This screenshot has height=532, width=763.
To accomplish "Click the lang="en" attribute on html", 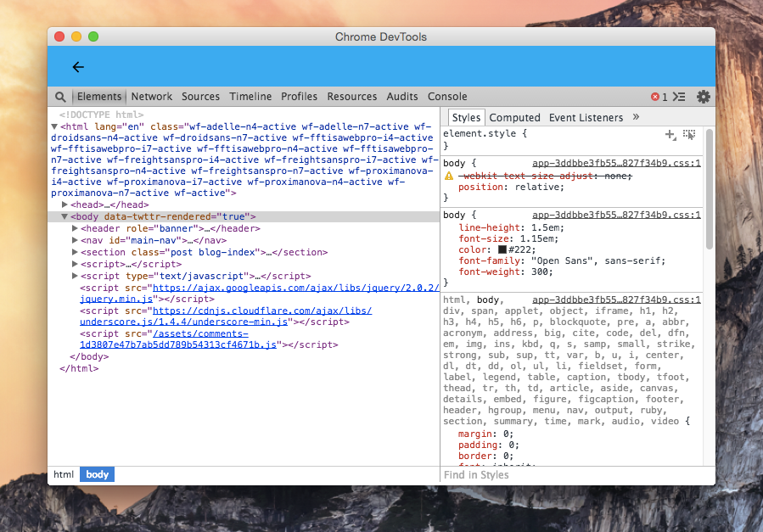I will (x=119, y=126).
